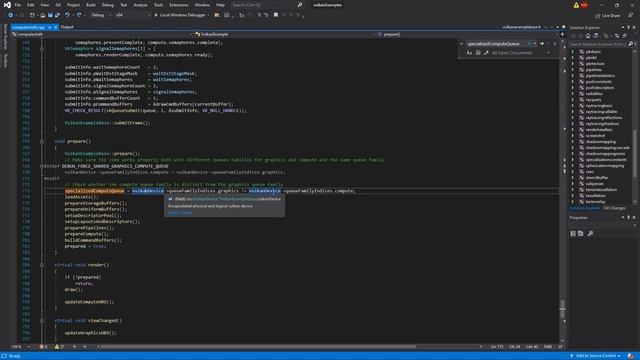Image resolution: width=640 pixels, height=360 pixels.
Task: Click the Save All toolbar icon
Action: pyautogui.click(x=57, y=15)
